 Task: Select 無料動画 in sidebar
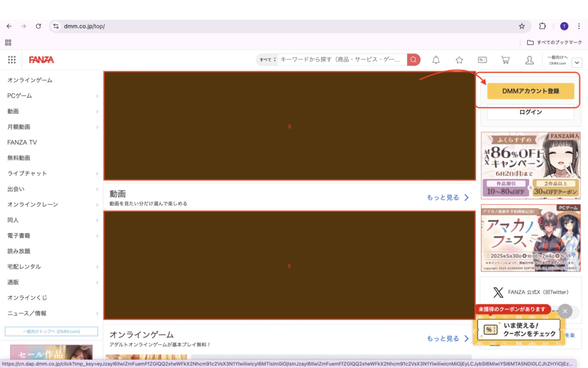(19, 158)
